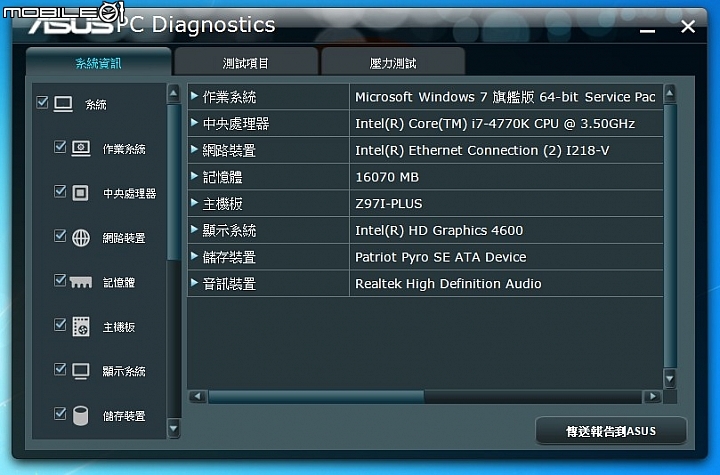Click the 主機板 board icon
Viewport: 720px width, 475px height.
coord(81,327)
